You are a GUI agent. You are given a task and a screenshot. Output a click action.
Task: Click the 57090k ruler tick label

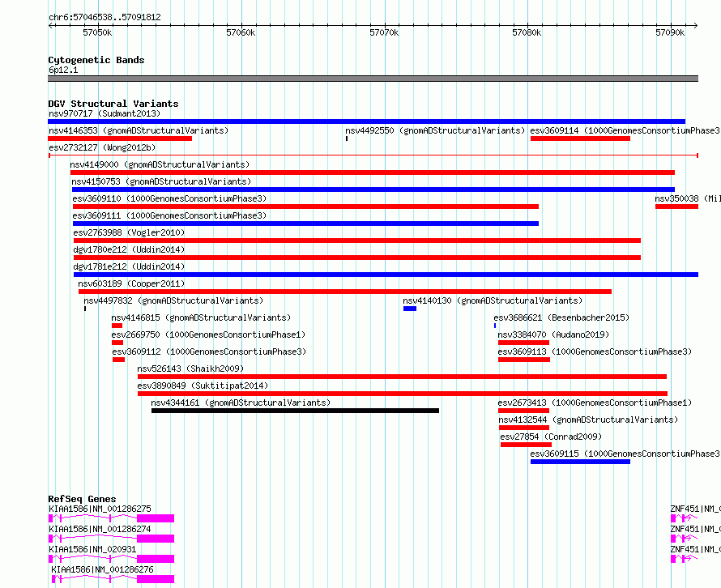click(x=671, y=32)
